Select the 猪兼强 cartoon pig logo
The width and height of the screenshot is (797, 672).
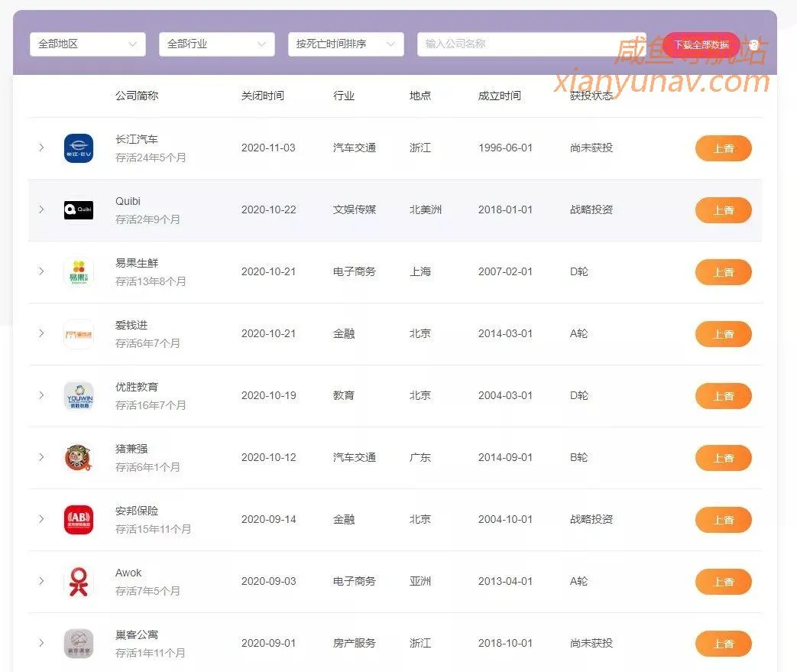pyautogui.click(x=78, y=457)
